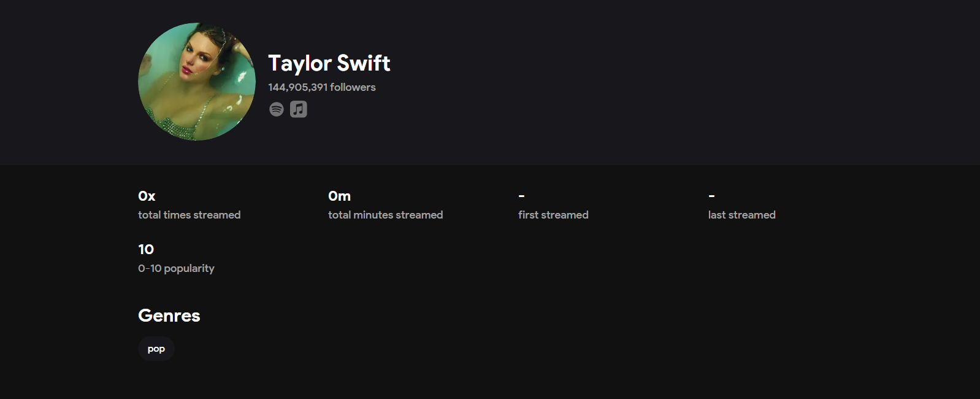
Task: Click the 0-10 popularity label
Action: (x=176, y=268)
